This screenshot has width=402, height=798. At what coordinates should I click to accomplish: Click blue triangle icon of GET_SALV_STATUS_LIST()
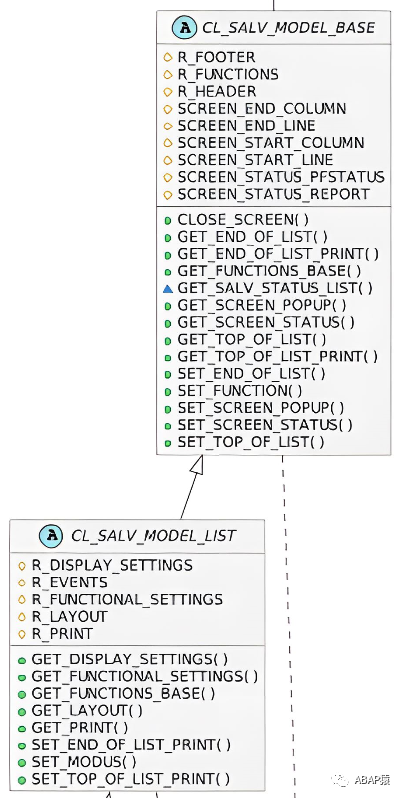(x=168, y=289)
